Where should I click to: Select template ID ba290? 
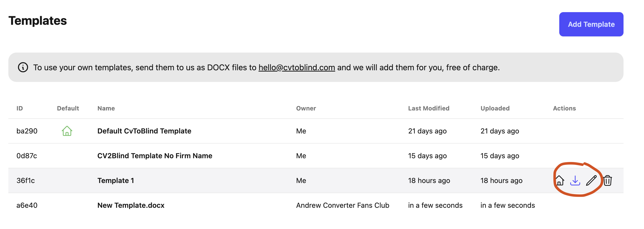[x=27, y=131]
